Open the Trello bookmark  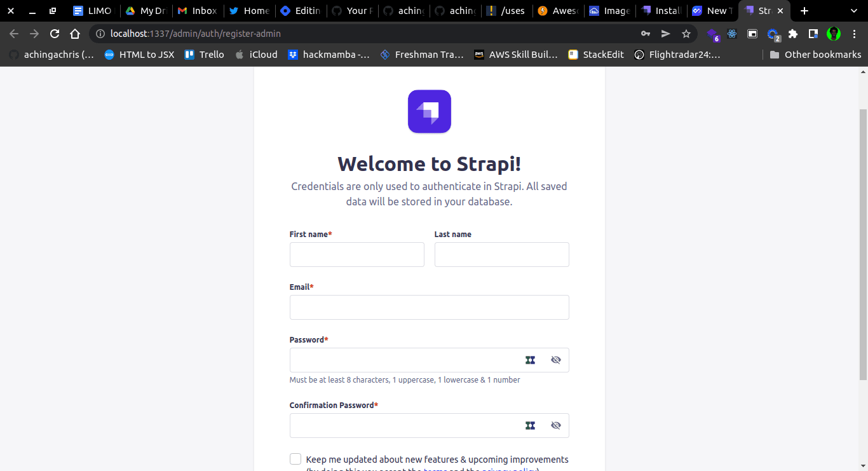pos(204,55)
